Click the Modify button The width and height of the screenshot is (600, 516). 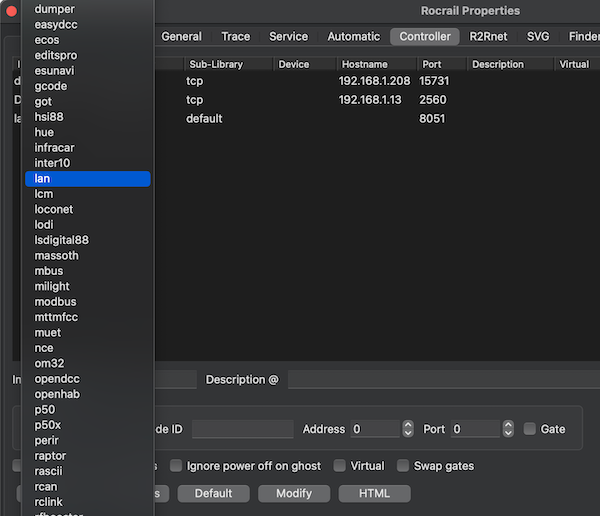click(294, 493)
